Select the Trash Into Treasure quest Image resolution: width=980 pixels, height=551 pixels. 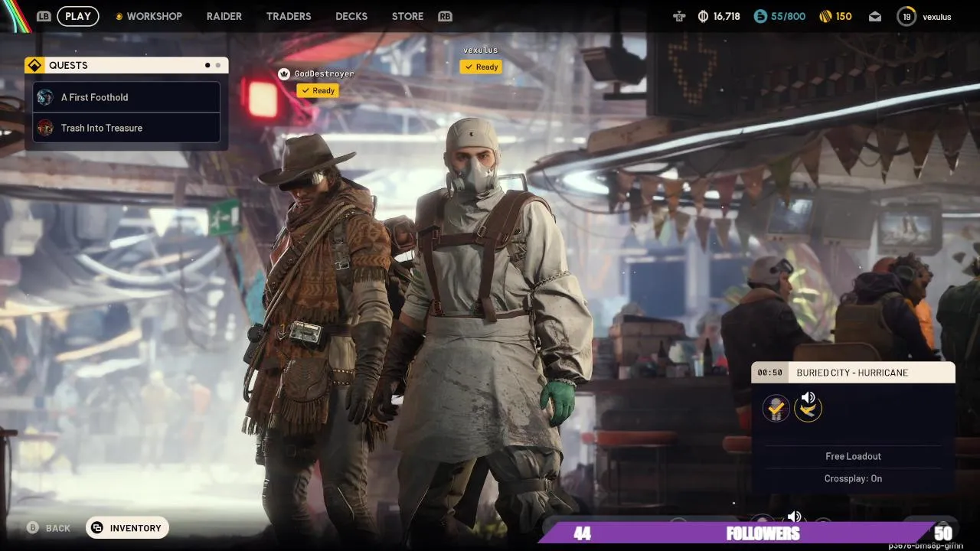coord(126,128)
